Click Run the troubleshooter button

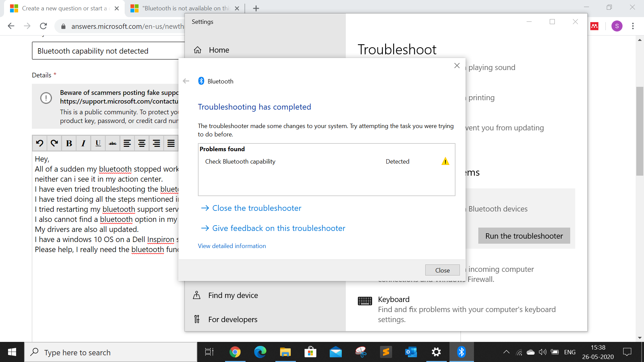tap(524, 236)
